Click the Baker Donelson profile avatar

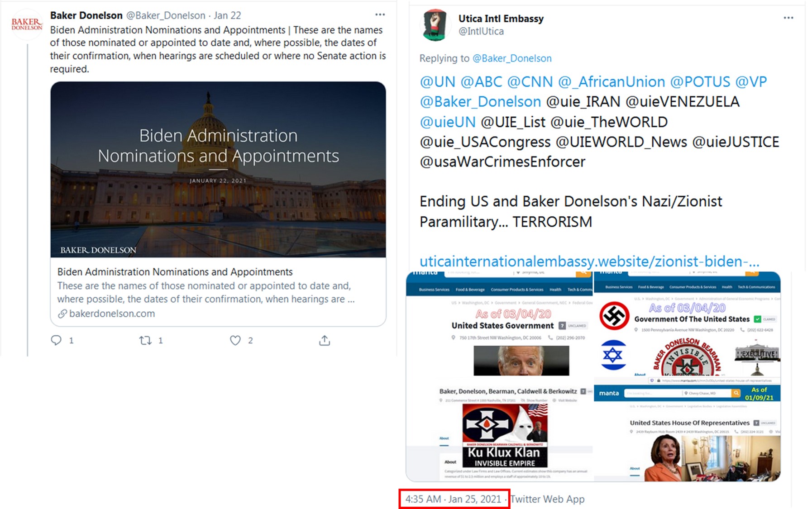click(x=27, y=24)
